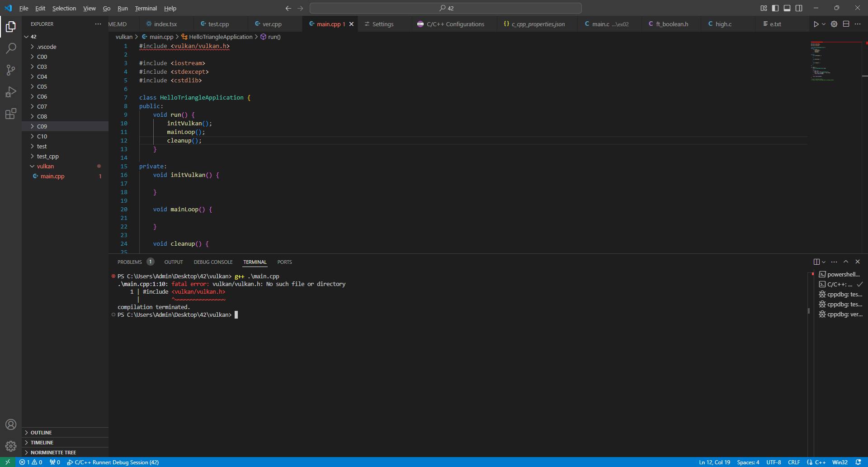Click the ports forwarded status item
The height and width of the screenshot is (467, 868).
[x=55, y=462]
